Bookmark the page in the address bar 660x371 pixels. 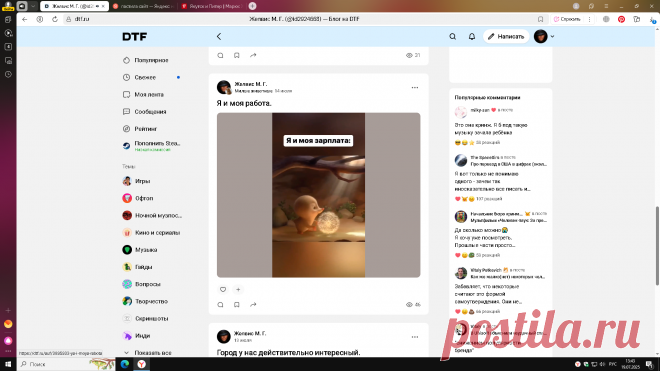tap(540, 19)
